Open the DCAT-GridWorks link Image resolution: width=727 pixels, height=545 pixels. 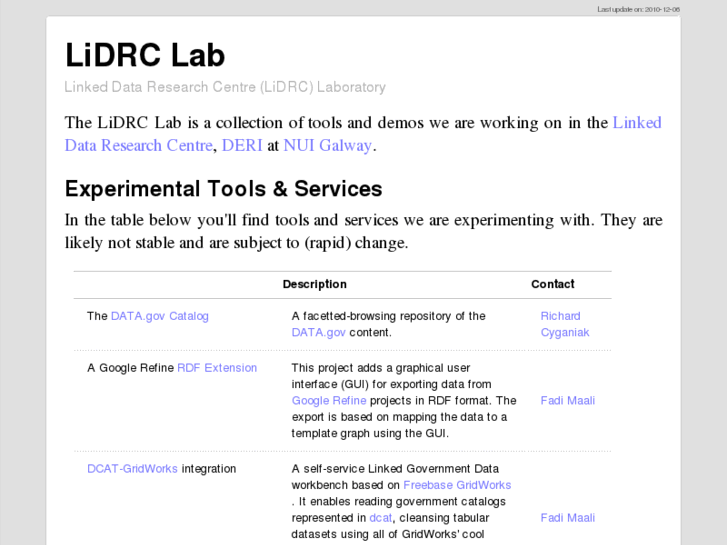(132, 468)
